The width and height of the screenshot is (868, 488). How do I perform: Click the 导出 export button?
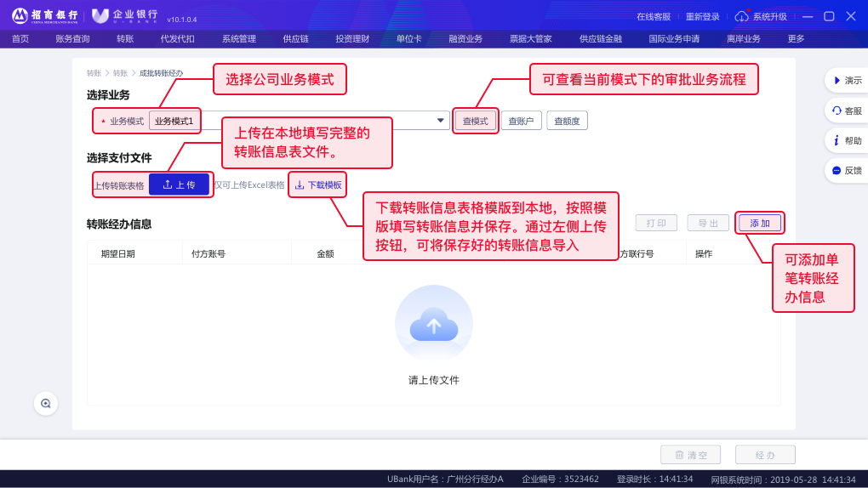click(708, 223)
